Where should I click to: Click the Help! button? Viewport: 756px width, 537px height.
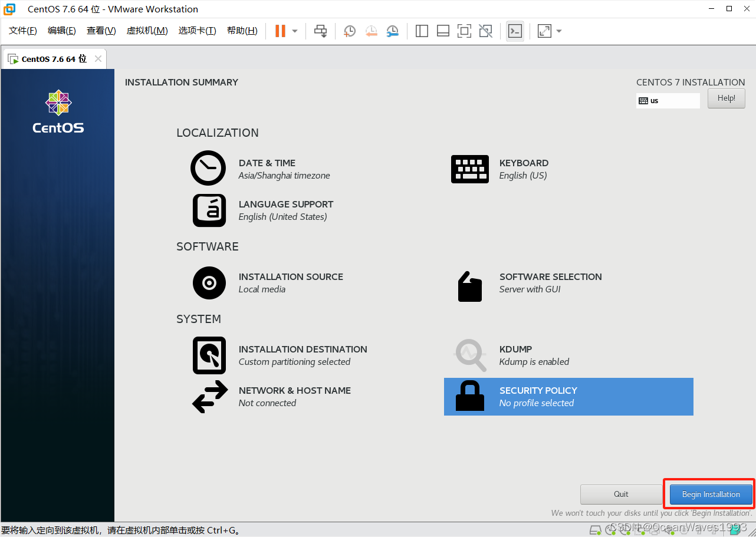pos(727,98)
